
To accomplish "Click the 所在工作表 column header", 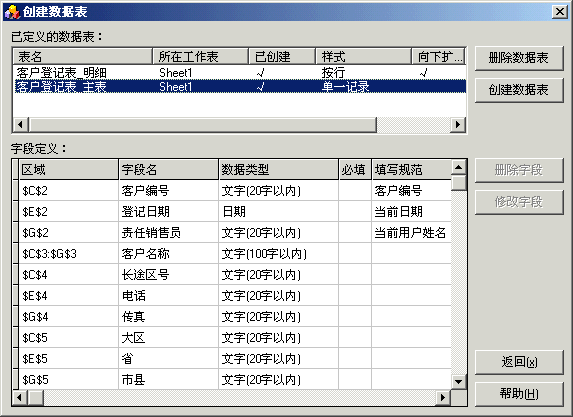I will click(200, 57).
